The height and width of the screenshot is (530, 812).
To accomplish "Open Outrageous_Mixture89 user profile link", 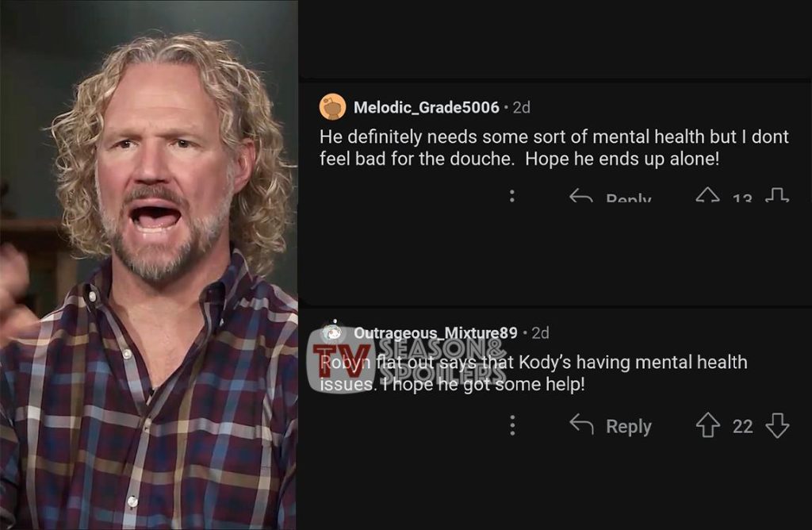I will (435, 332).
